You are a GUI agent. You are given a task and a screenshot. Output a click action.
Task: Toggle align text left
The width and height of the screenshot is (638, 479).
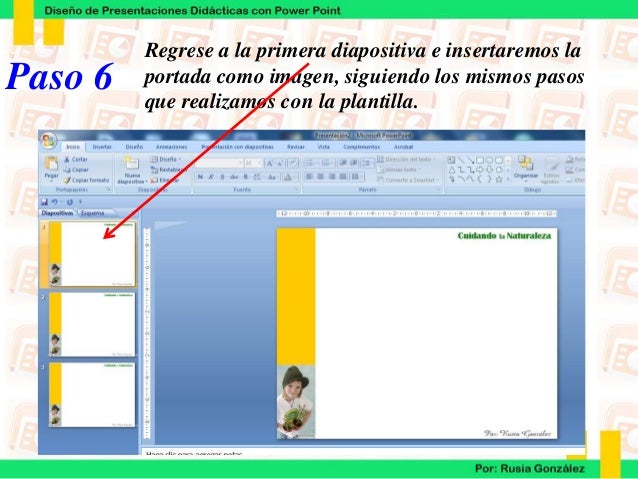[310, 176]
